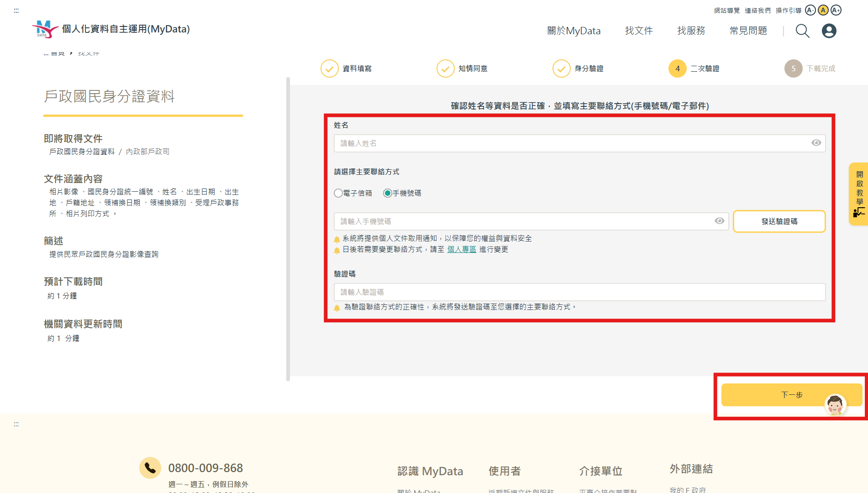
Task: Click the 戶政國民身分證資料 heading
Action: point(109,96)
